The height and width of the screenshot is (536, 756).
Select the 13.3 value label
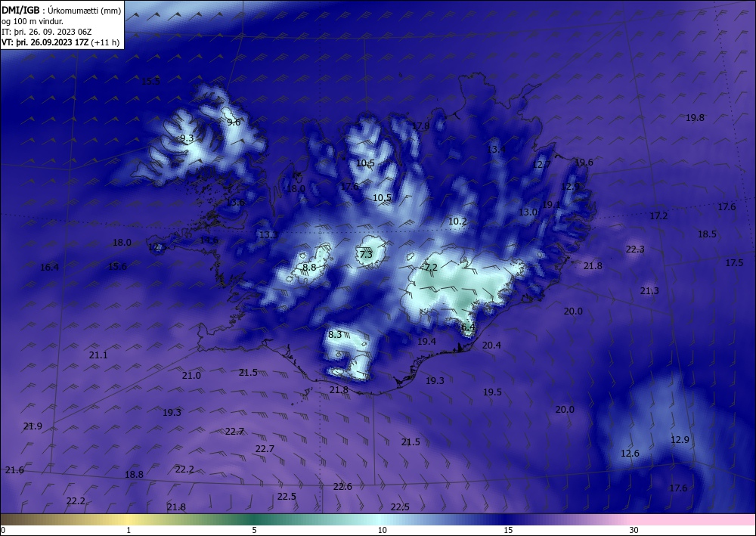point(268,235)
